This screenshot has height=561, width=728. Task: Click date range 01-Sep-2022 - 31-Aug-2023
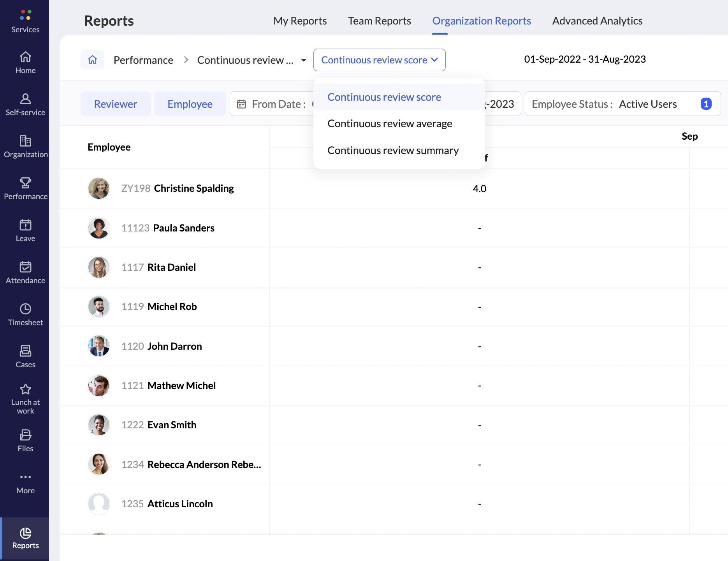point(585,59)
